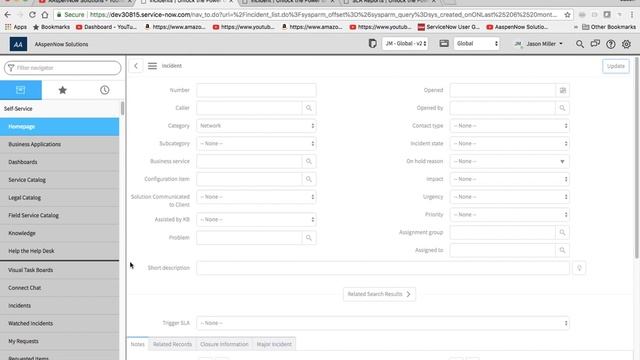Open the Problem lookup magnifier
640x360 pixels.
click(309, 238)
